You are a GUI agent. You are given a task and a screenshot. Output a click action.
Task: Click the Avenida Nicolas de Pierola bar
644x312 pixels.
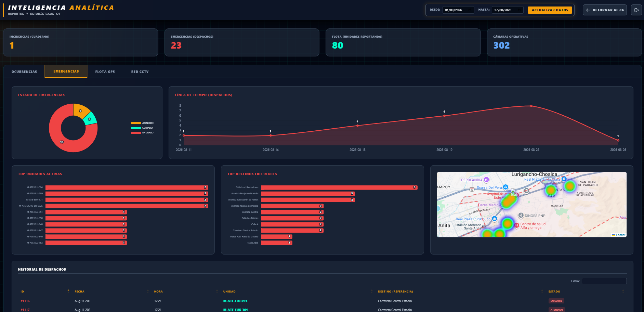(x=292, y=206)
